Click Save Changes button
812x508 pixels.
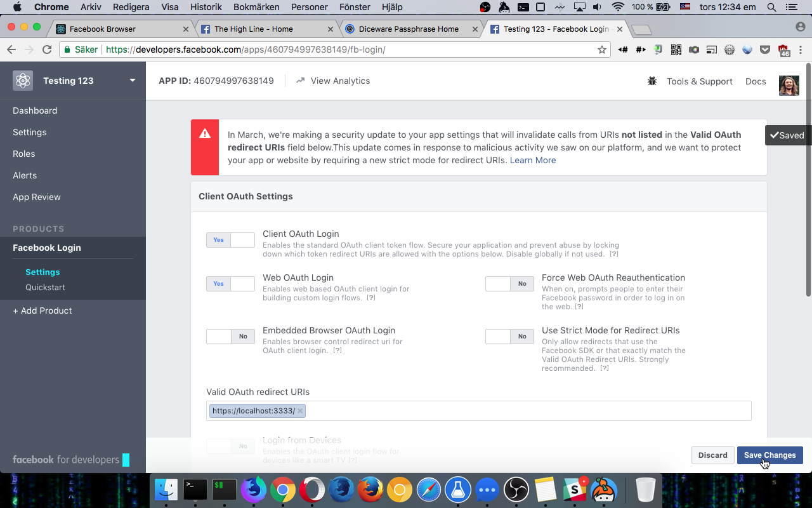[769, 455]
